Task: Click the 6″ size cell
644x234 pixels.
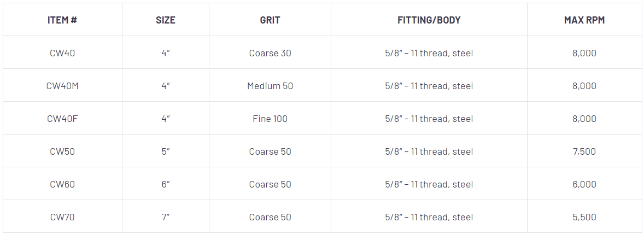Action: tap(166, 184)
